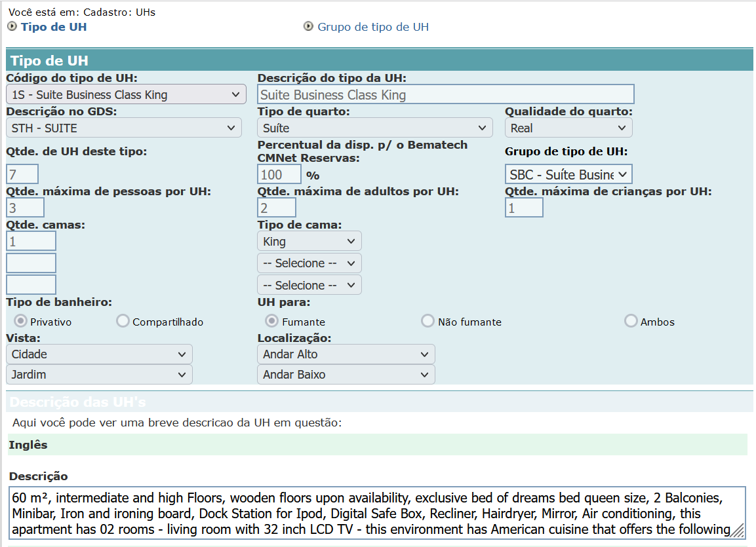Click the first Qtde. camas field with value 1

(31, 241)
